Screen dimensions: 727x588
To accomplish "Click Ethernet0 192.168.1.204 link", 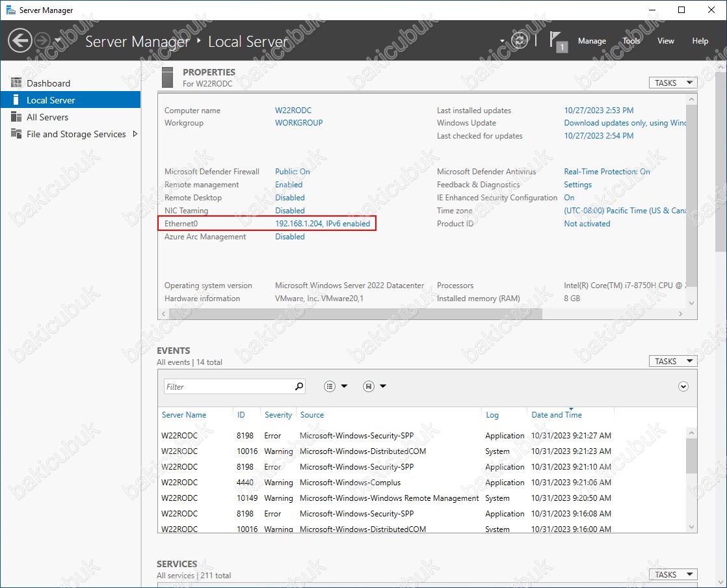I will (323, 224).
